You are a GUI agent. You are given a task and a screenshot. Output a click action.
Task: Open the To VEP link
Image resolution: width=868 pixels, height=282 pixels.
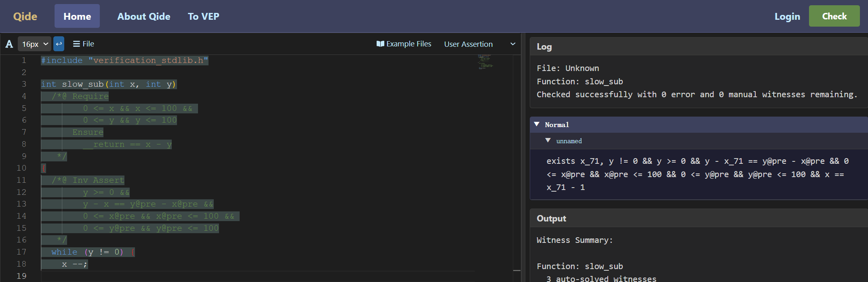(x=203, y=17)
